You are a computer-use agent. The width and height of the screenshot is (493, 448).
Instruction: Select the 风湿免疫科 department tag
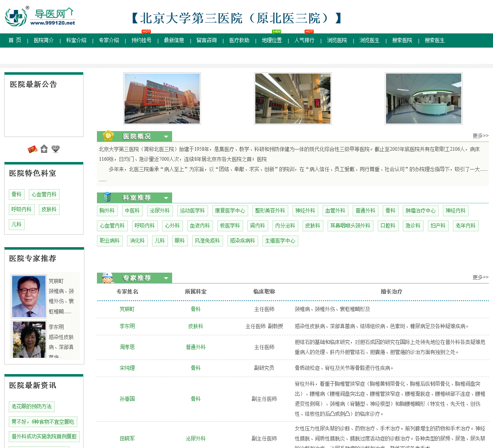[x=207, y=240]
